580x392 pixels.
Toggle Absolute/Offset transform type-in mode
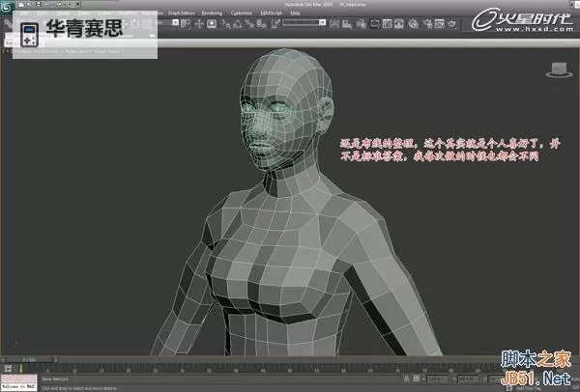pyautogui.click(x=417, y=378)
